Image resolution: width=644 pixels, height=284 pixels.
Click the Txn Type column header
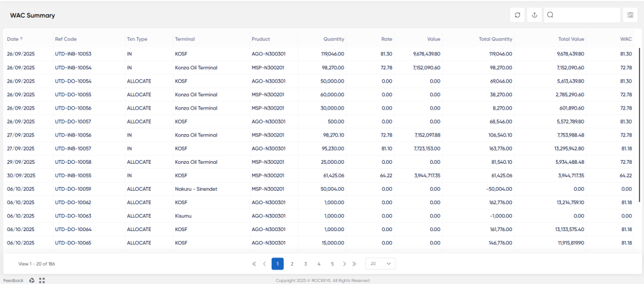136,39
